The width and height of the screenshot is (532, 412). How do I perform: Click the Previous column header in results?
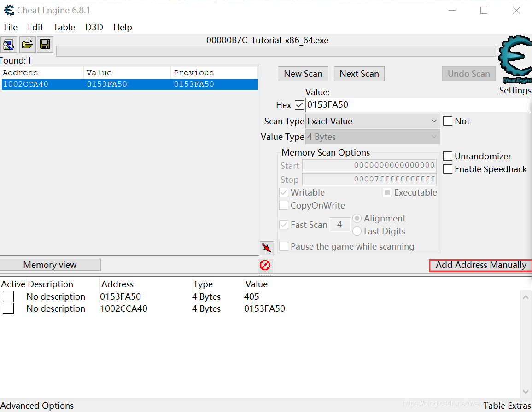(x=214, y=73)
